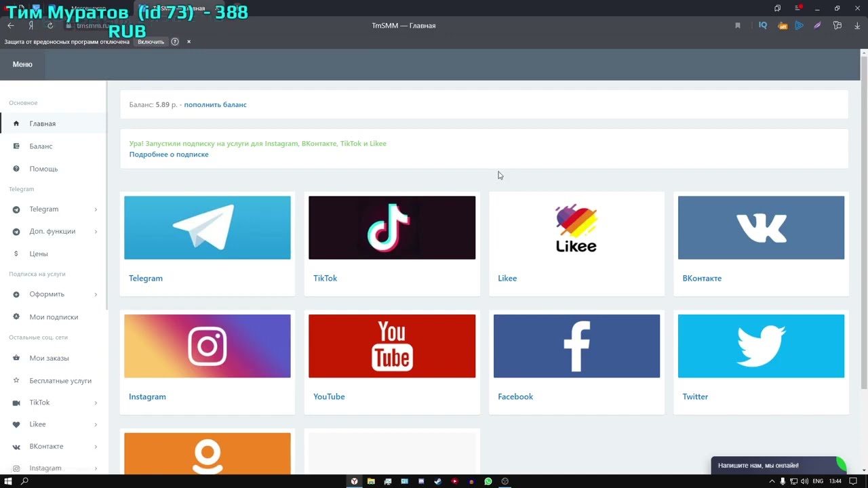Expand the Оформить subscription submenu arrow
The image size is (868, 488).
pyautogui.click(x=96, y=294)
